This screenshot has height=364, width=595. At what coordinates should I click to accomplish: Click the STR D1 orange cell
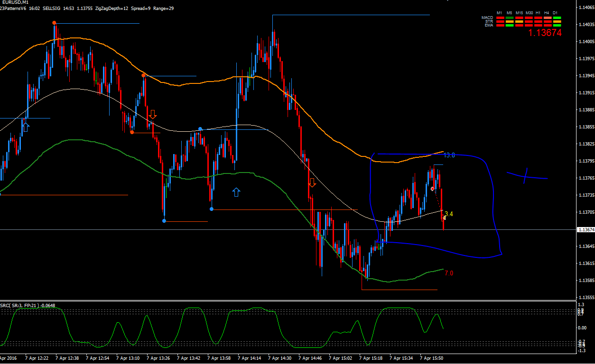click(x=557, y=21)
